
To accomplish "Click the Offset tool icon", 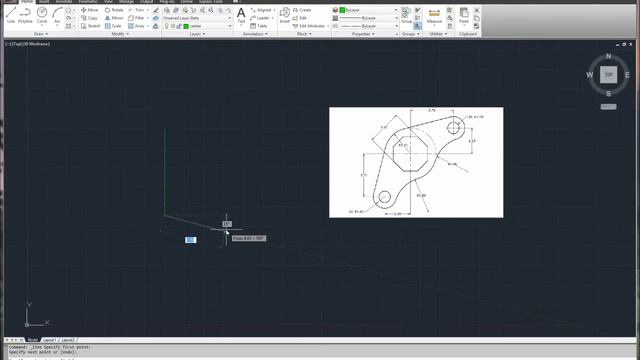I will click(156, 26).
